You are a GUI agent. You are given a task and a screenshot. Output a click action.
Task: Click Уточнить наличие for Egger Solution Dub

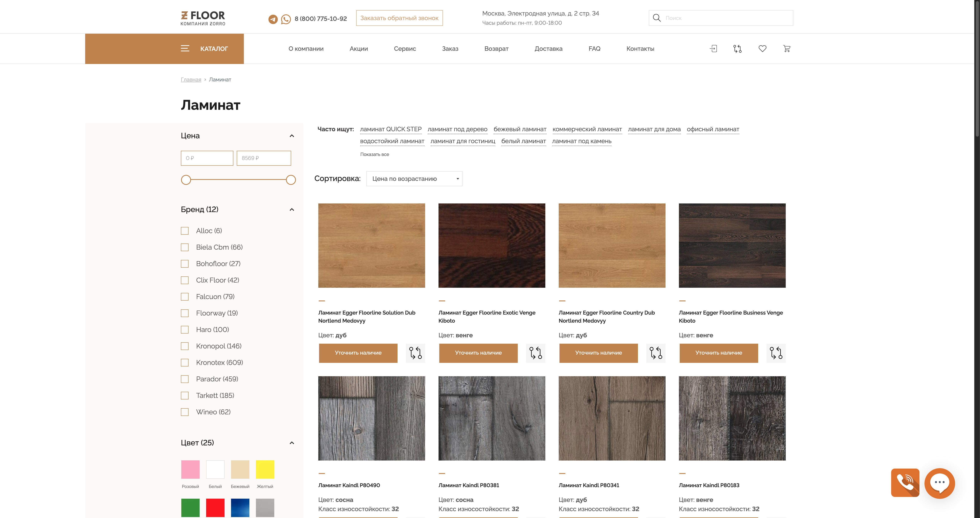pos(358,353)
